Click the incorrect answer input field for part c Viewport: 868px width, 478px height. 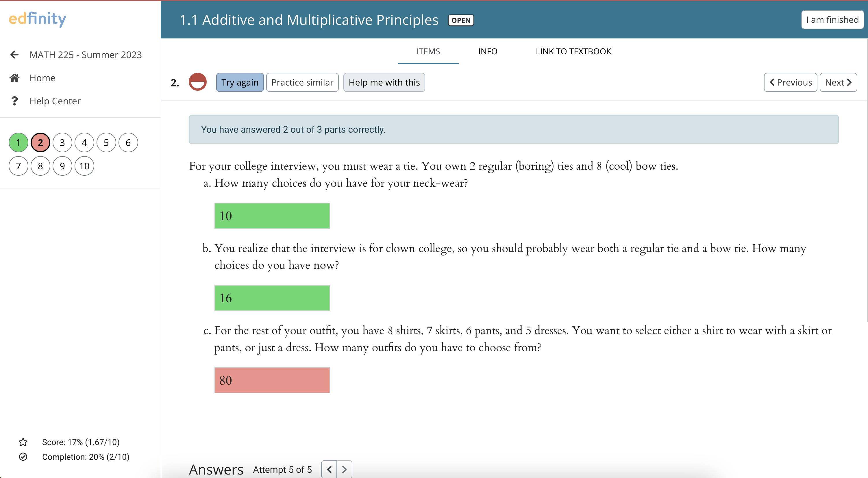(x=273, y=380)
